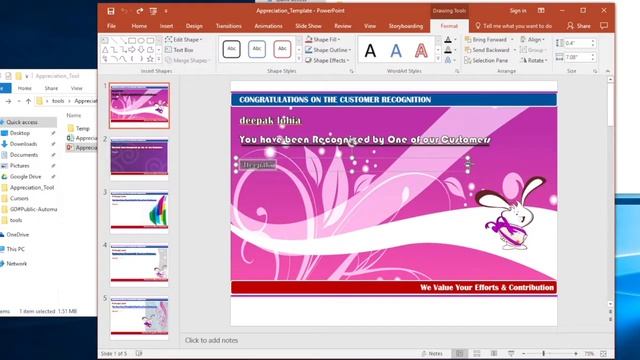Open the Animations tab
The width and height of the screenshot is (640, 360).
pyautogui.click(x=268, y=26)
